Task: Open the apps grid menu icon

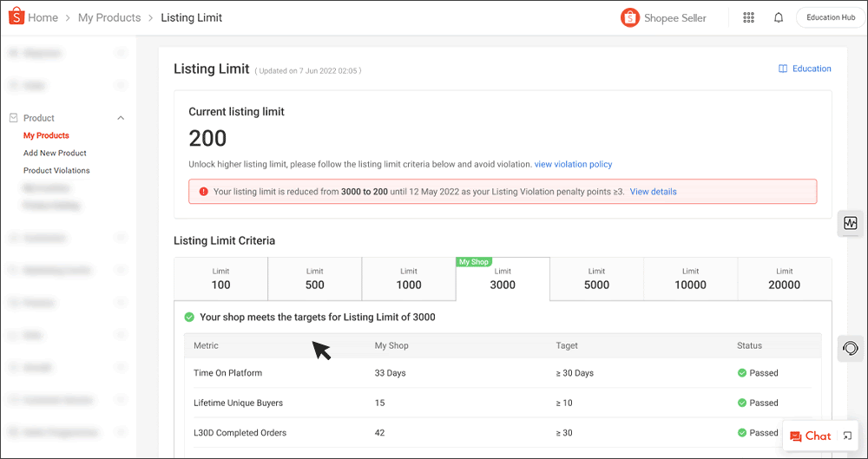Action: (x=749, y=17)
